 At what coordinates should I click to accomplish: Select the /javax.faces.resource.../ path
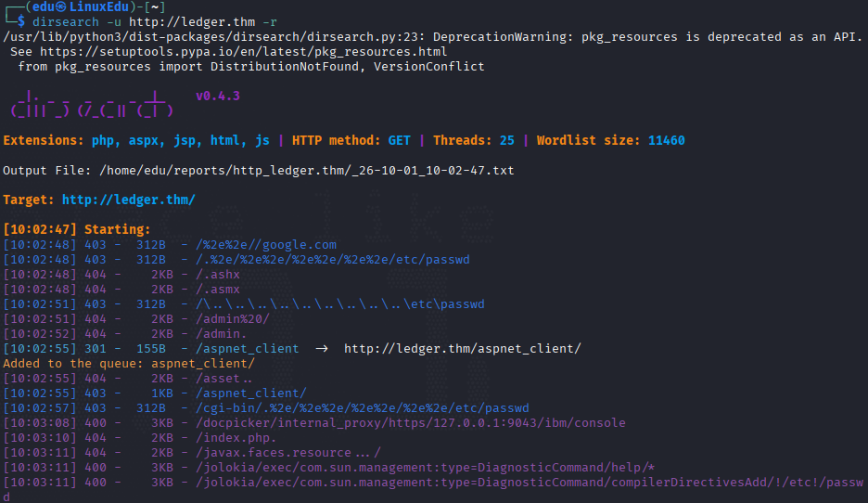287,453
